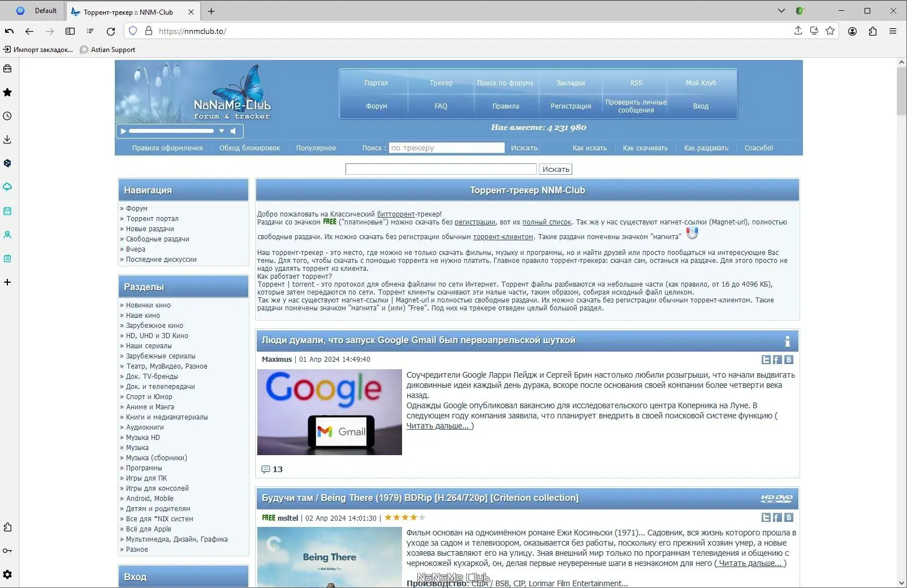Viewport: 907px width, 588px height.
Task: Expand the list-all-tabs chevron in the tab bar
Action: point(781,11)
